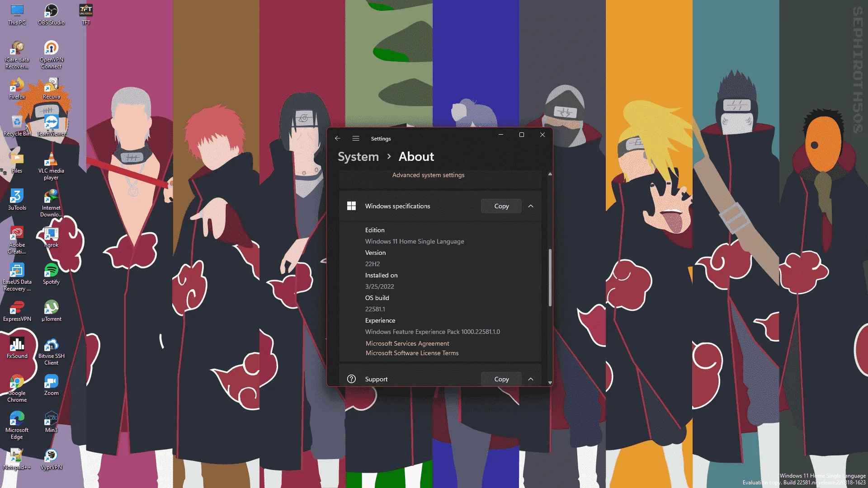Click the 3uTools desktop icon
868x488 pixels.
click(x=17, y=200)
